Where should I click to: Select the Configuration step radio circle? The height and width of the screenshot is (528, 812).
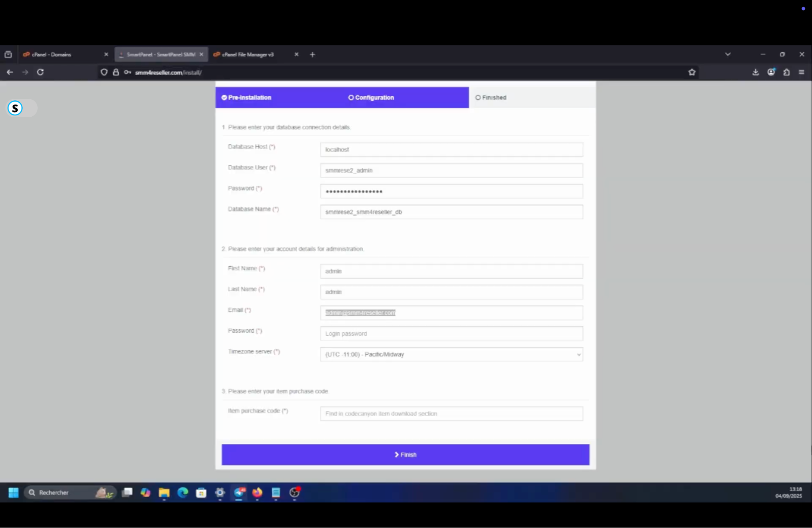coord(351,98)
